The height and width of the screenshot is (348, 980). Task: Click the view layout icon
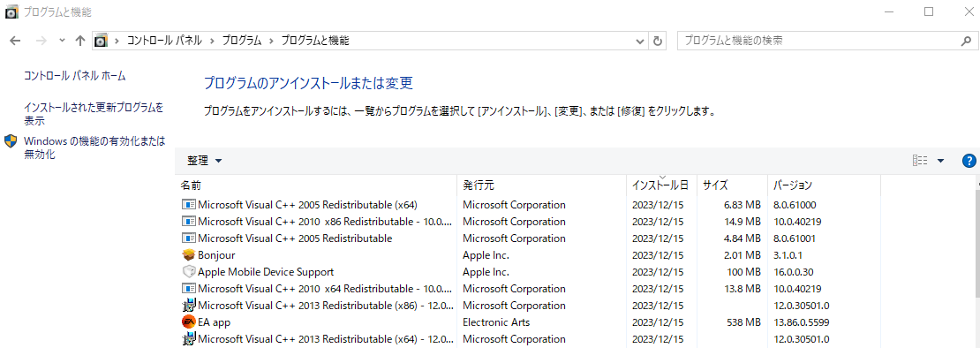[920, 161]
